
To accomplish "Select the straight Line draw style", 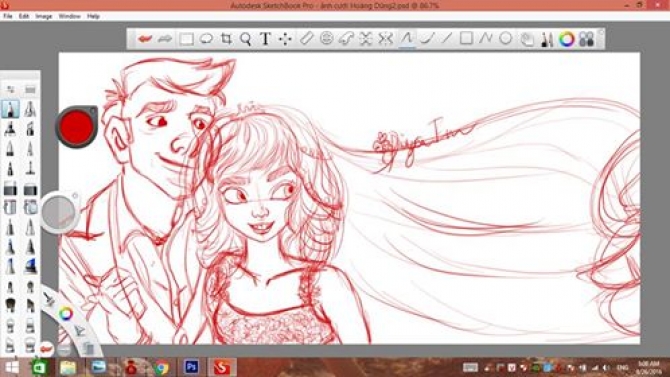I will tap(447, 38).
